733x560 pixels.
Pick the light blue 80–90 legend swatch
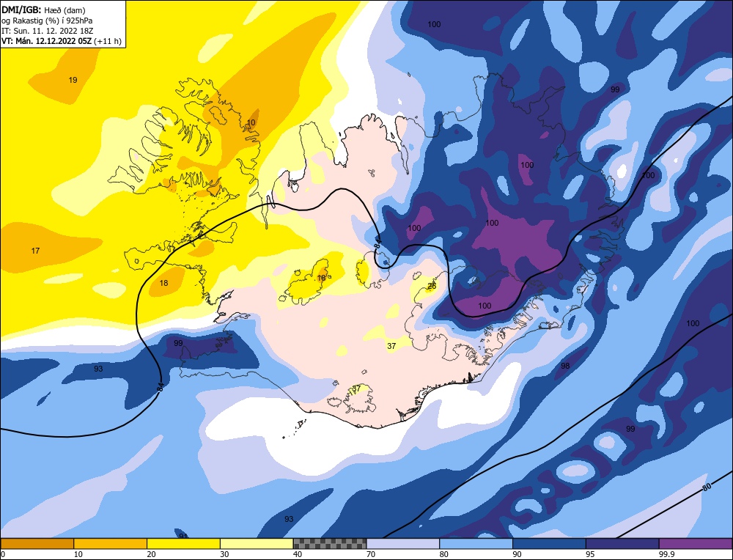(476, 543)
